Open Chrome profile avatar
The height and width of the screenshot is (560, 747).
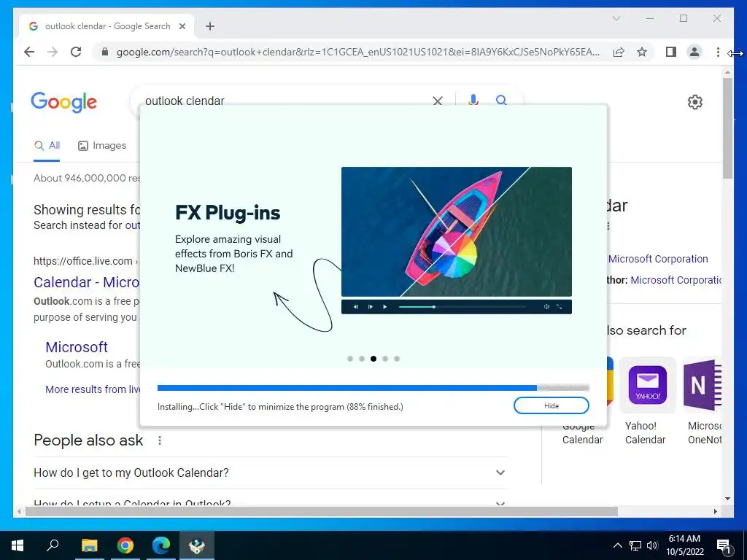pyautogui.click(x=694, y=52)
